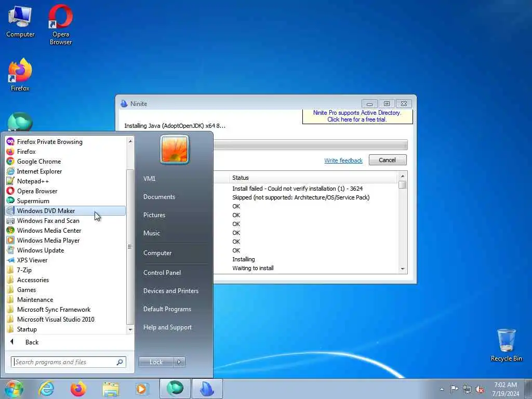Image resolution: width=532 pixels, height=399 pixels.
Task: Launch XPS Viewer
Action: click(65, 260)
